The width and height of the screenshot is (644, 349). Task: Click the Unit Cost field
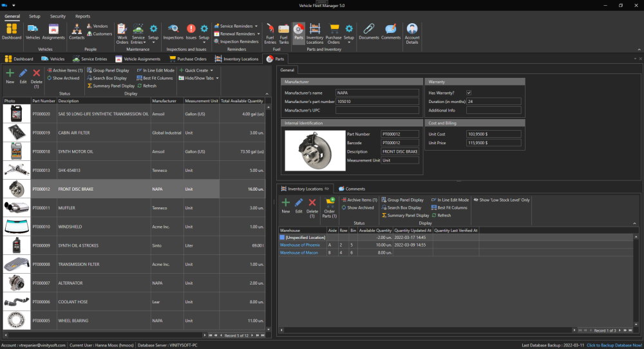pyautogui.click(x=494, y=135)
